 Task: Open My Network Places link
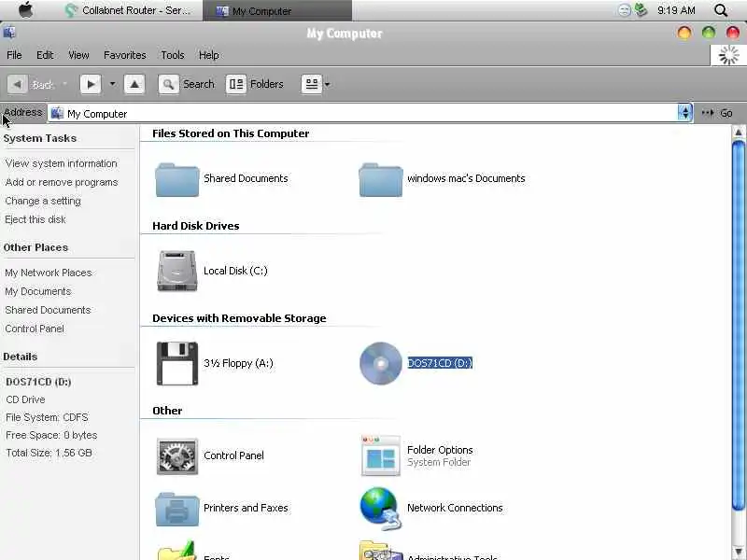49,273
